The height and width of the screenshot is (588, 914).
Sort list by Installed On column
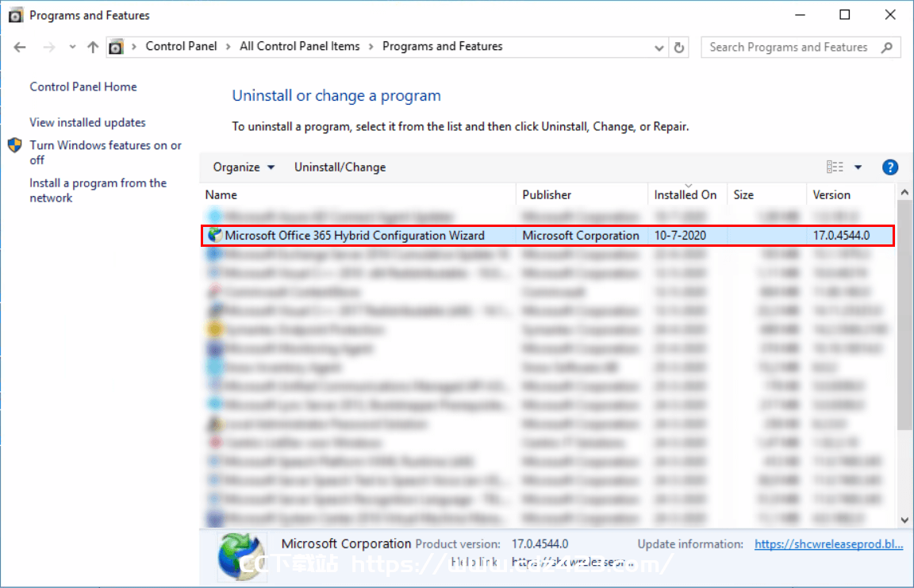coord(687,194)
